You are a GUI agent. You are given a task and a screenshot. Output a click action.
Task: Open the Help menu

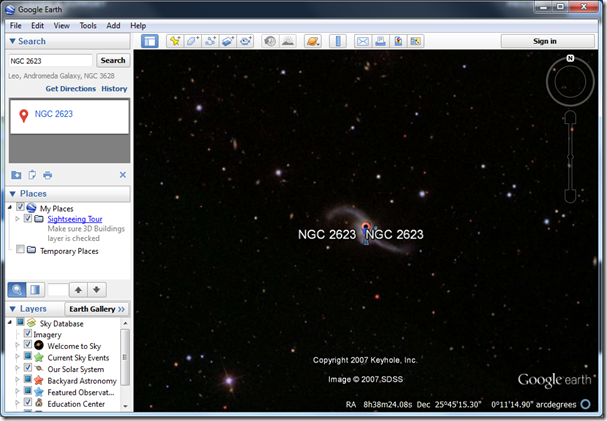138,26
